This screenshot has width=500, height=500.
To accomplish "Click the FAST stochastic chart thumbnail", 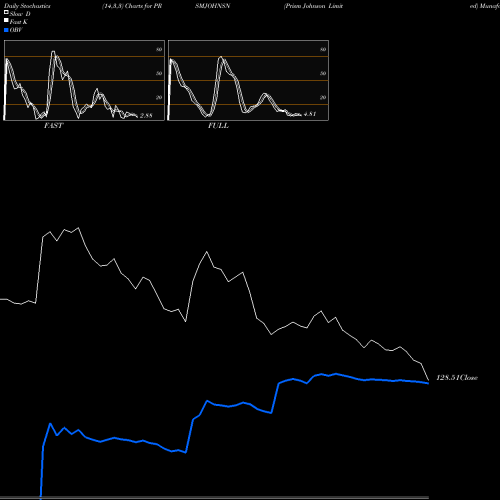I will pos(84,80).
